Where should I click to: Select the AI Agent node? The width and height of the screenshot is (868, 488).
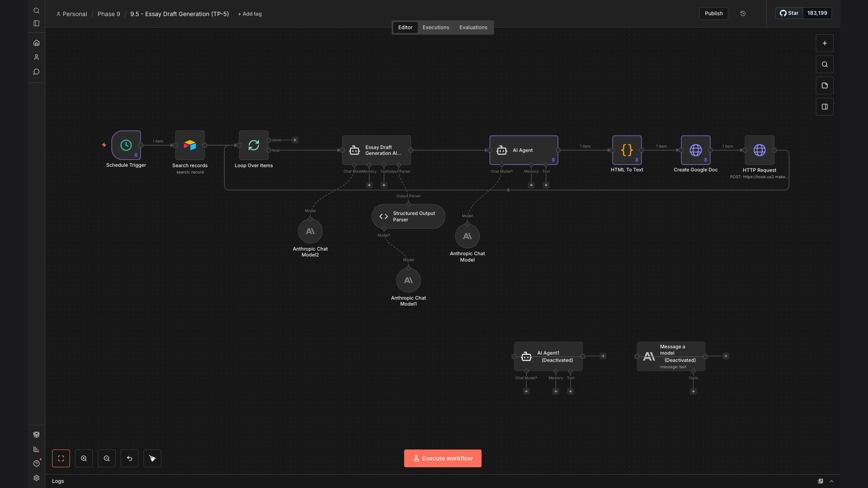[x=524, y=150]
